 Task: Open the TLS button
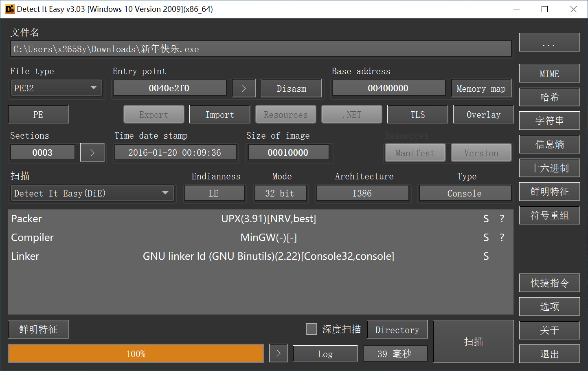point(418,114)
